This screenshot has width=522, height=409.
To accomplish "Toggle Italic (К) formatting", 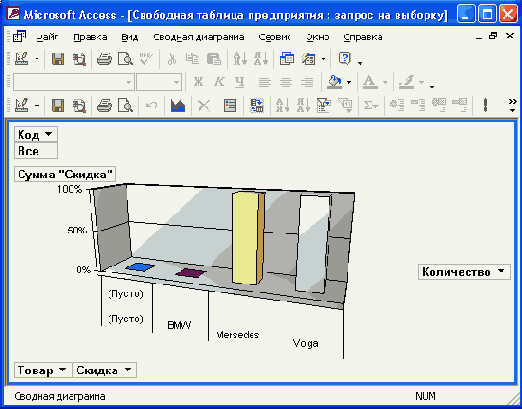I will point(219,82).
